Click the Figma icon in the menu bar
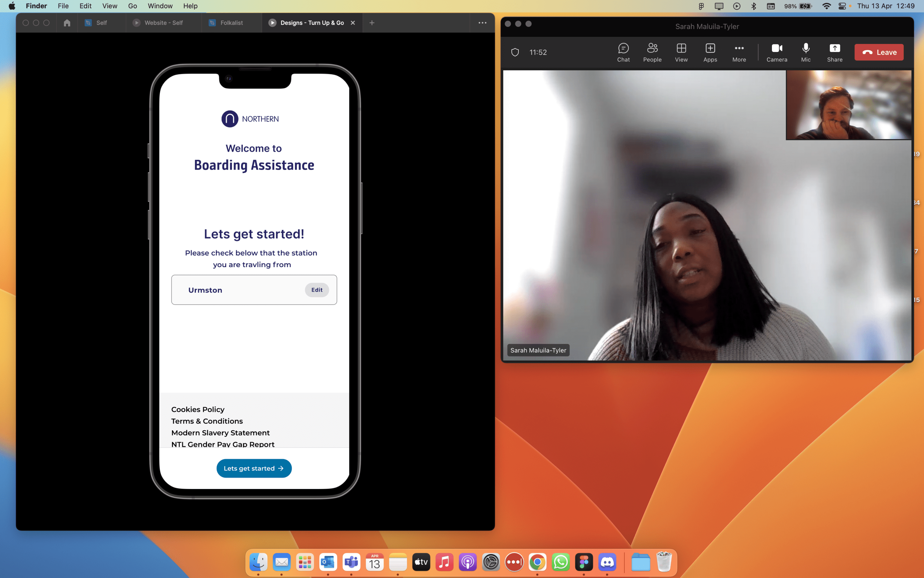924x578 pixels. (701, 6)
